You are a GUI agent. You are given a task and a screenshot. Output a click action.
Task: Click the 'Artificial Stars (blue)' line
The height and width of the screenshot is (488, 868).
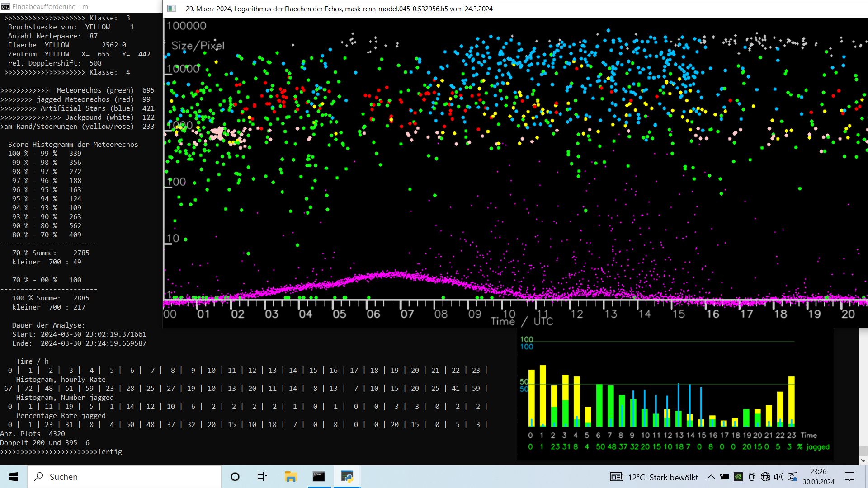click(x=77, y=108)
